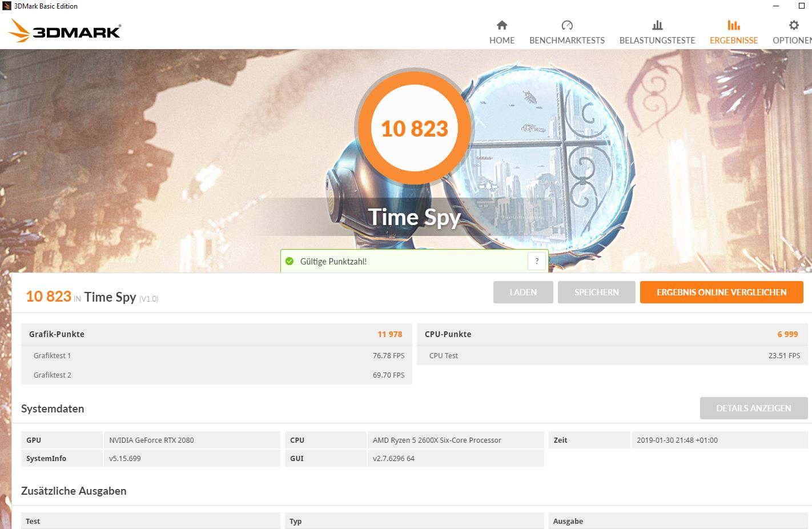Click the Optionen gear icon
The image size is (812, 529).
pyautogui.click(x=794, y=25)
